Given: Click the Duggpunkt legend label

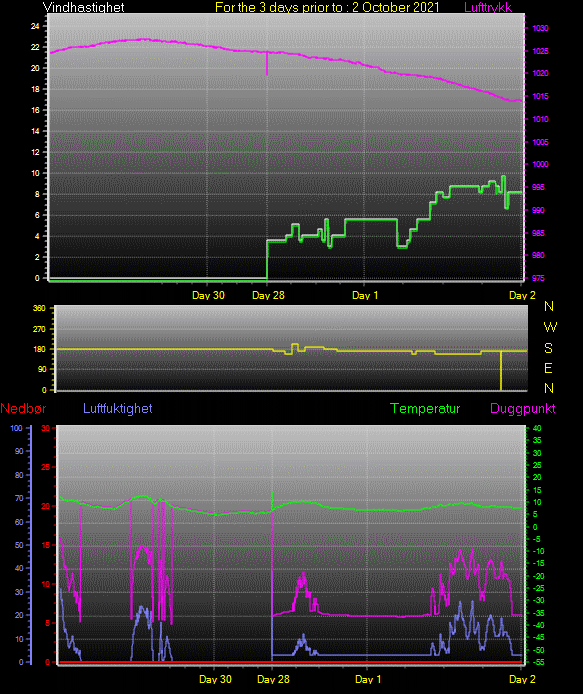Looking at the screenshot, I should [x=523, y=409].
